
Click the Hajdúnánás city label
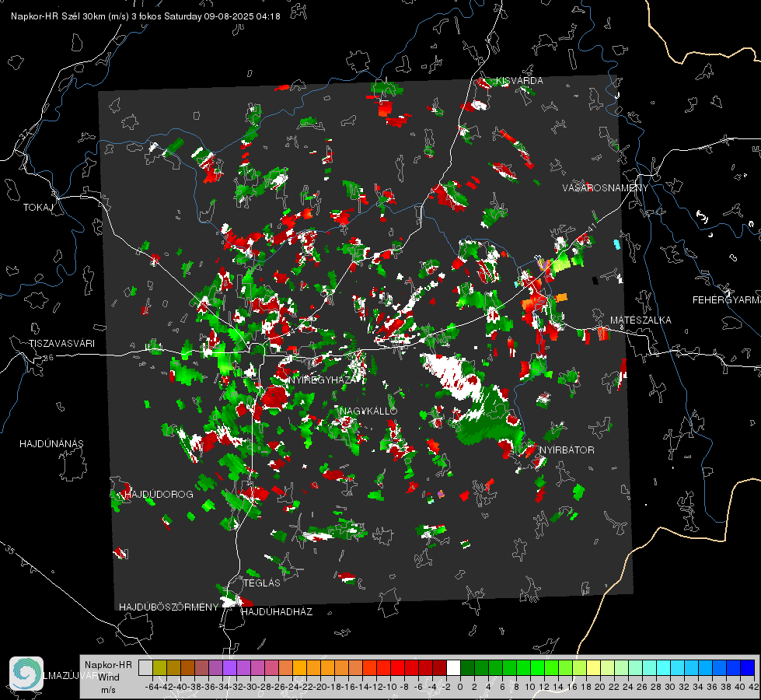pos(51,443)
